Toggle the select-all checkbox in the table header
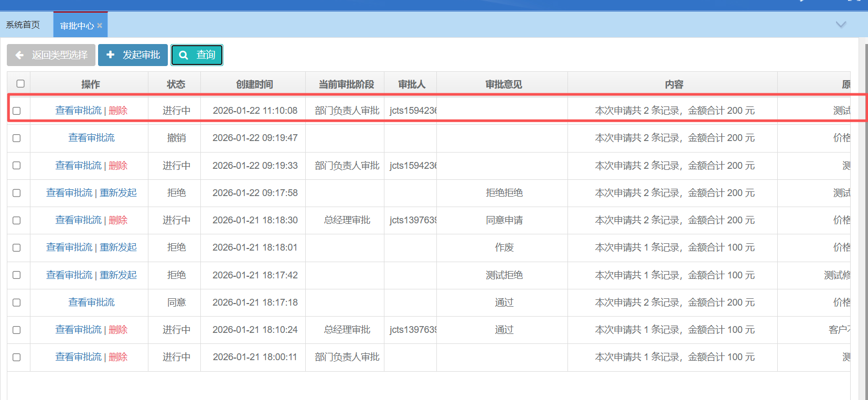The image size is (868, 400). pos(20,84)
